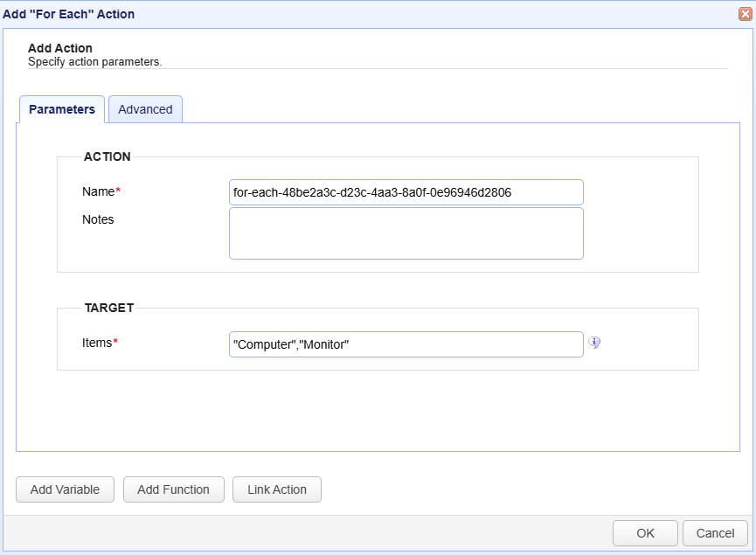The height and width of the screenshot is (555, 756).
Task: Switch to the Advanced tab
Action: pyautogui.click(x=145, y=109)
